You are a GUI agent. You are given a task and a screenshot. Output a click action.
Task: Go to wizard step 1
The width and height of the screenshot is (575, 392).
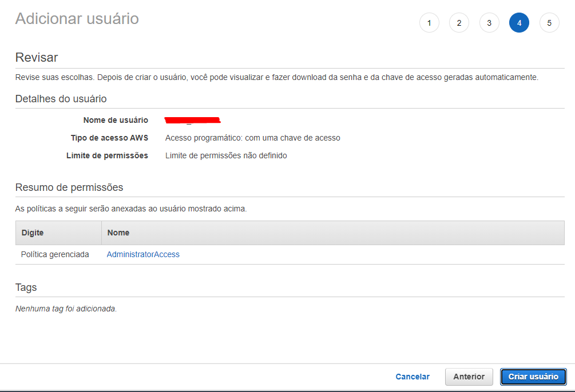tap(429, 23)
